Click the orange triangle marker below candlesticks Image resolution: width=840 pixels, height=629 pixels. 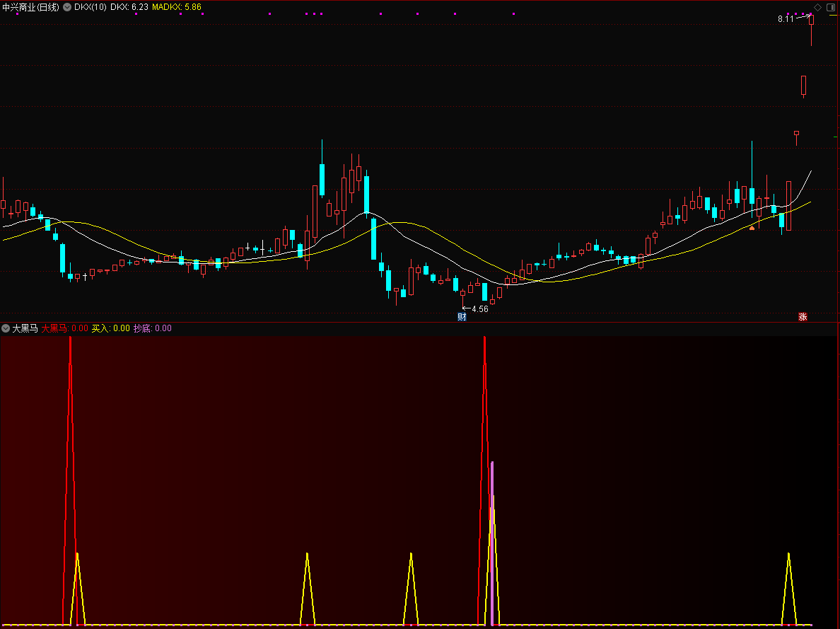[x=752, y=228]
